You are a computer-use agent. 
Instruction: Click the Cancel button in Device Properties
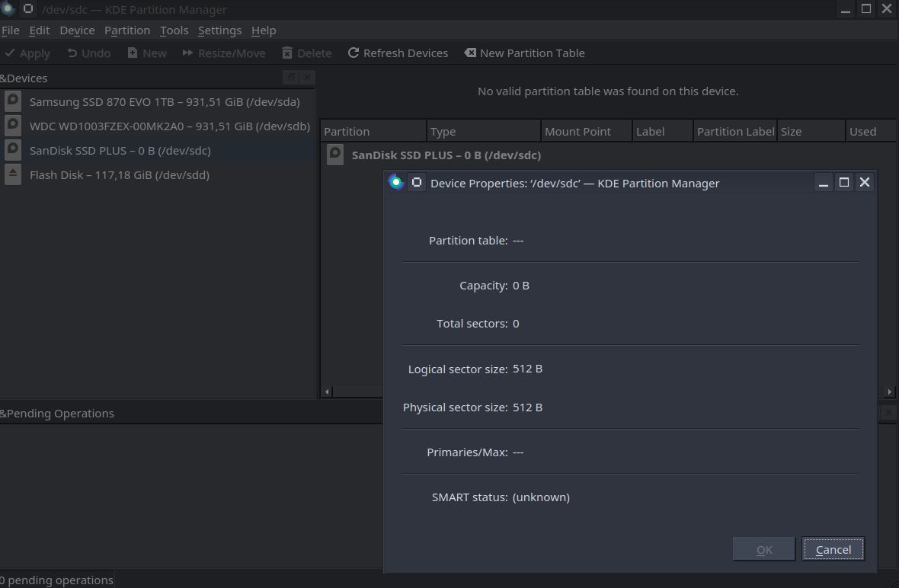click(833, 550)
